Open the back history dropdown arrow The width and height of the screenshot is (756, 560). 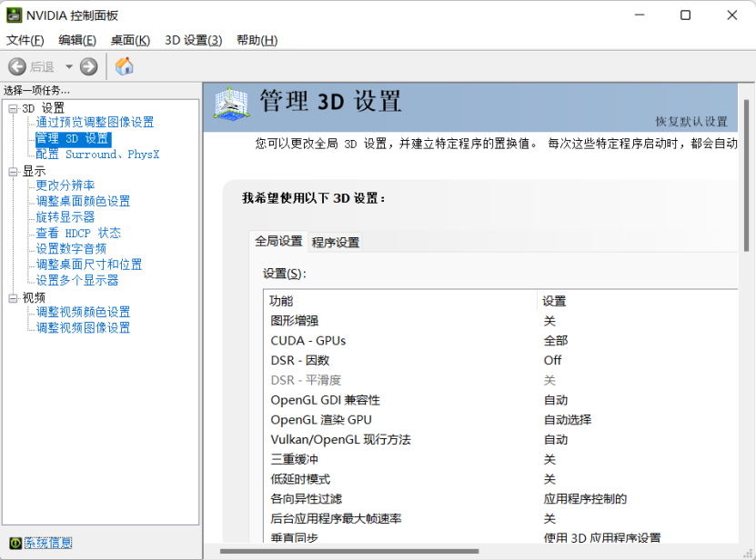click(69, 66)
